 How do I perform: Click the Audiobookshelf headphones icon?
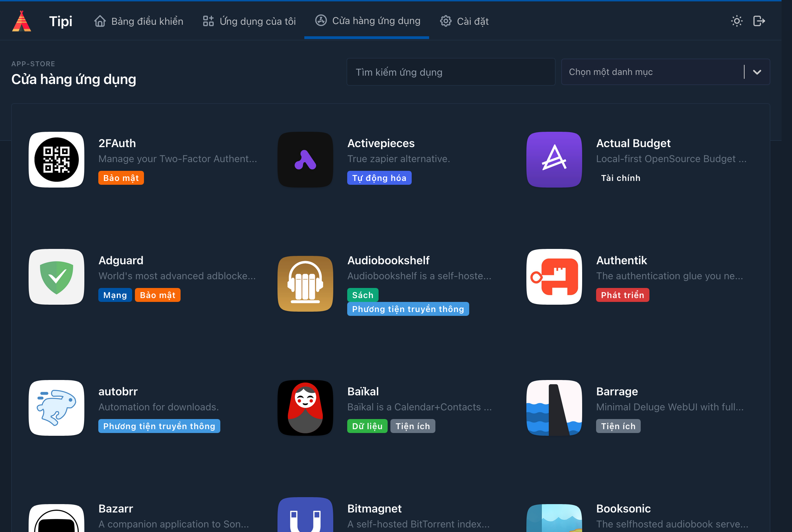305,283
